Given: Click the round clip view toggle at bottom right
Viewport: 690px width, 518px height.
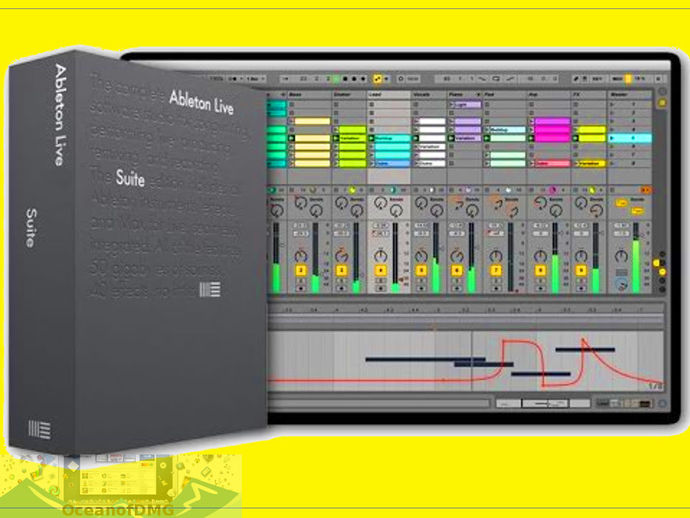Looking at the screenshot, I should pos(662,403).
